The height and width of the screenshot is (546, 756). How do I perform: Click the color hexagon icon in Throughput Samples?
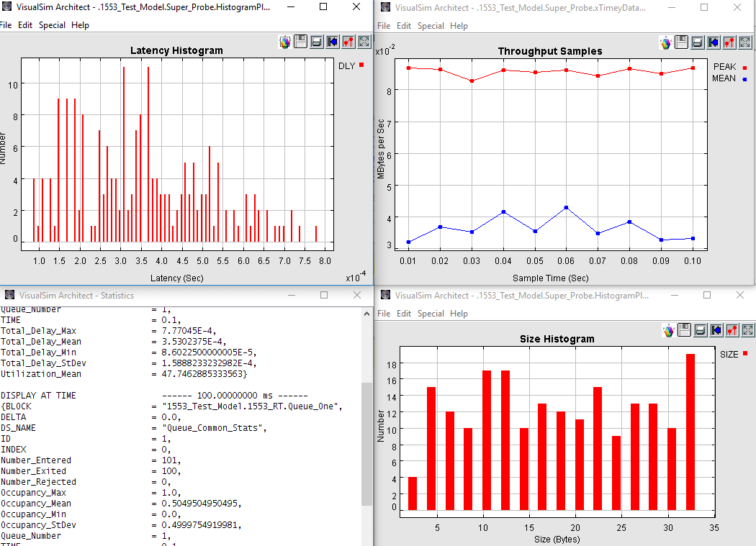tap(666, 42)
